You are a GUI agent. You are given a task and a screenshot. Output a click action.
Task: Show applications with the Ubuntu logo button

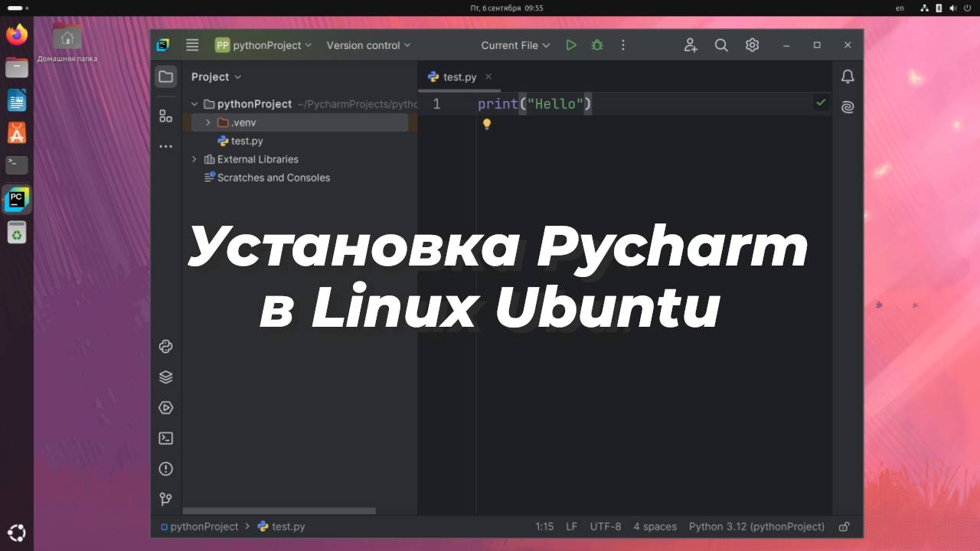pyautogui.click(x=17, y=533)
